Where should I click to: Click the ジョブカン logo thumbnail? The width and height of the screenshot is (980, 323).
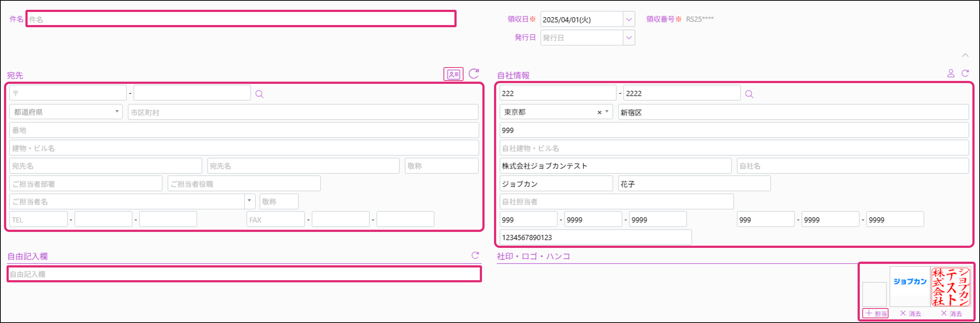pyautogui.click(x=910, y=282)
